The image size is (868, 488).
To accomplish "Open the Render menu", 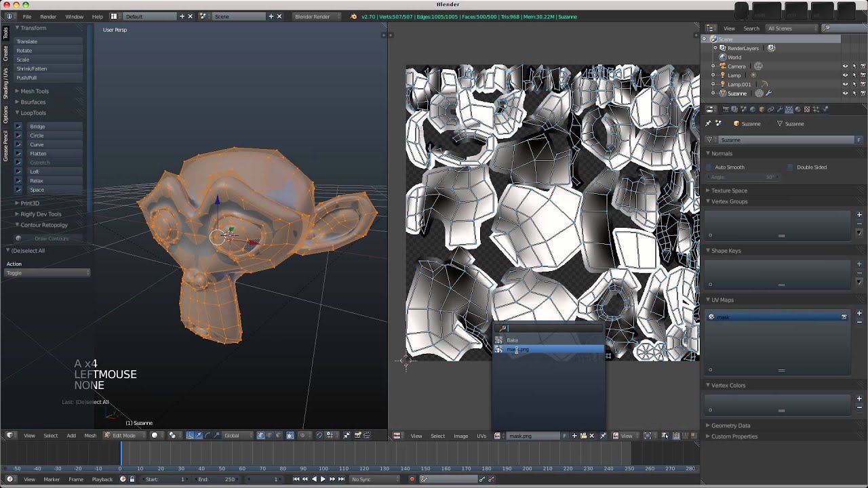I will 48,16.
